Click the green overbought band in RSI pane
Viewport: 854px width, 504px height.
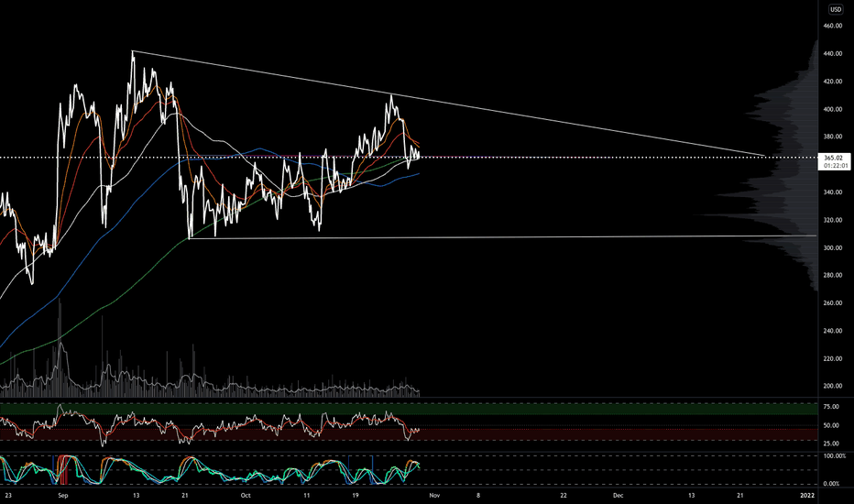pos(409,409)
